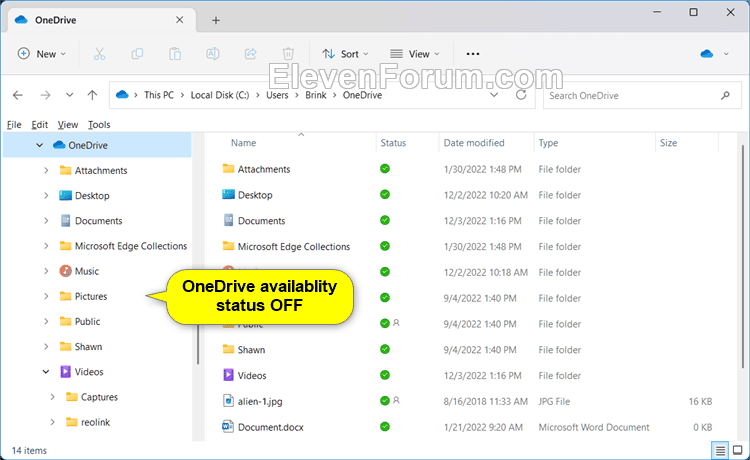Image resolution: width=750 pixels, height=460 pixels.
Task: Open the Edit menu
Action: point(39,125)
